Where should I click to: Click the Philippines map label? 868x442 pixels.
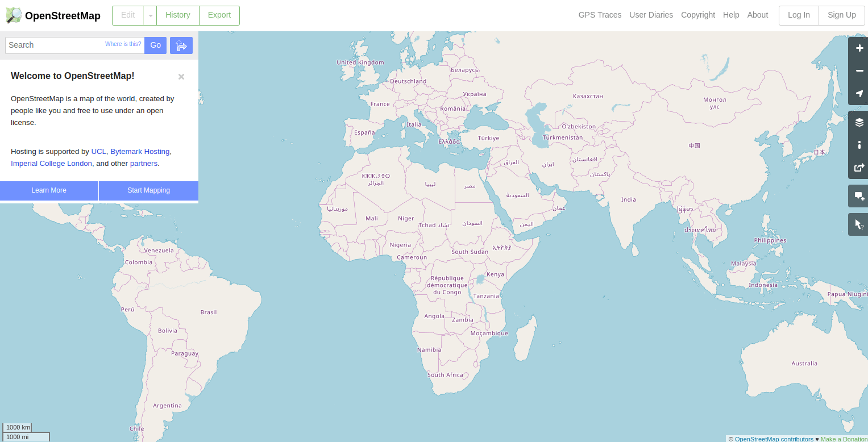click(770, 240)
